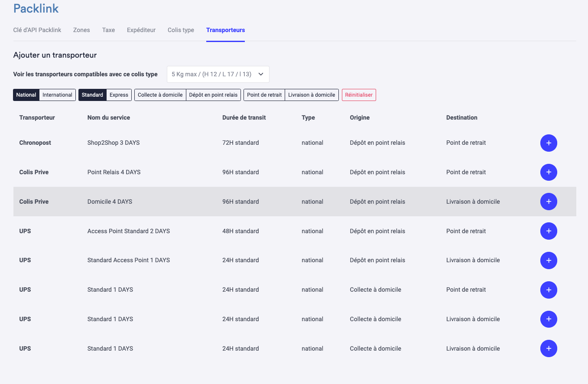Toggle the Point de retrait filter button
The image size is (588, 384).
[264, 95]
